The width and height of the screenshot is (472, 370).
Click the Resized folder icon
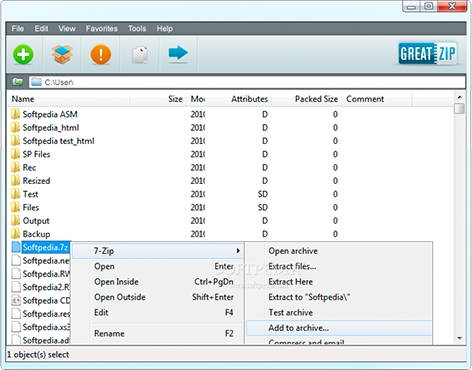[x=15, y=181]
